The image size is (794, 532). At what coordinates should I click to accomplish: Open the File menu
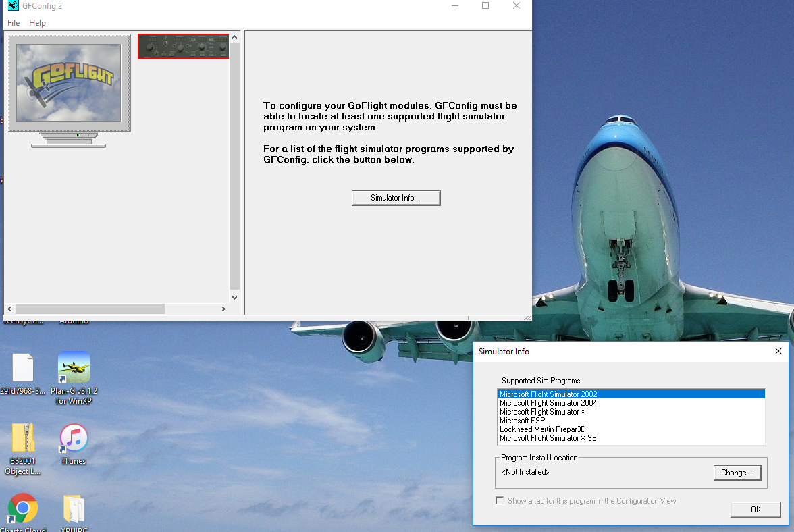point(14,23)
